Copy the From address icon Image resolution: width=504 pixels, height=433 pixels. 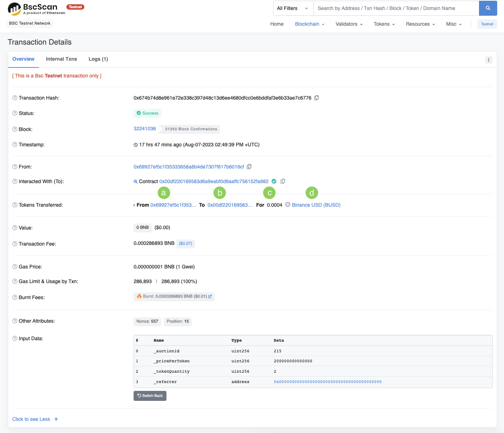pos(249,167)
